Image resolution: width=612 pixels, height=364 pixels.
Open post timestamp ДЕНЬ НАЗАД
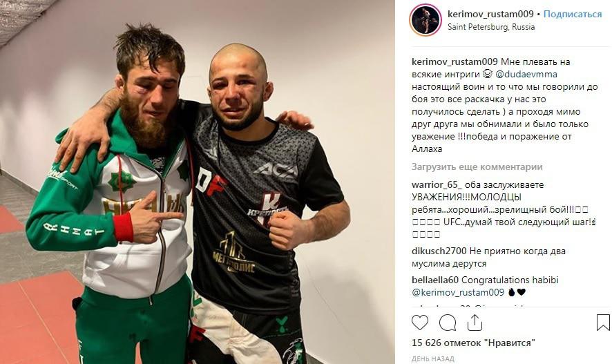[433, 358]
